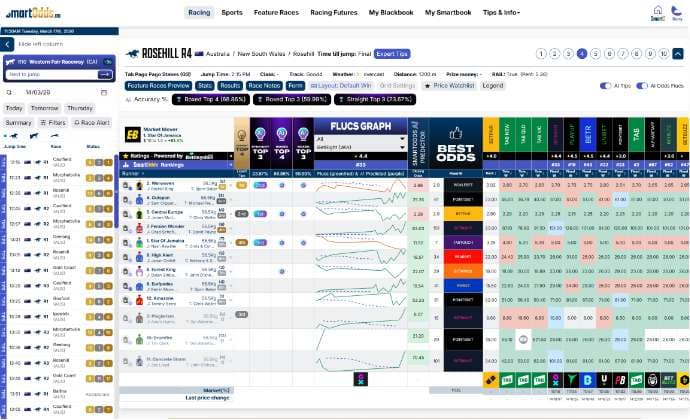Collapse race header with up chevron
The width and height of the screenshot is (690, 420).
tap(680, 53)
